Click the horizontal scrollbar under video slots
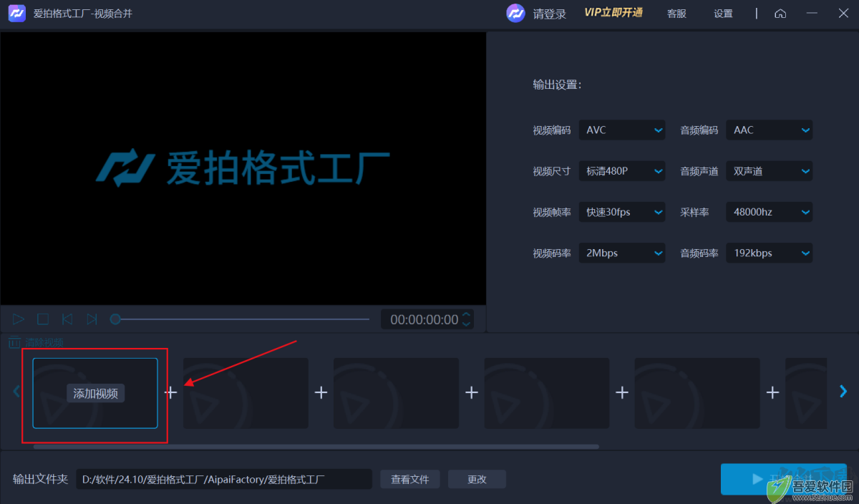The width and height of the screenshot is (859, 504). click(316, 447)
